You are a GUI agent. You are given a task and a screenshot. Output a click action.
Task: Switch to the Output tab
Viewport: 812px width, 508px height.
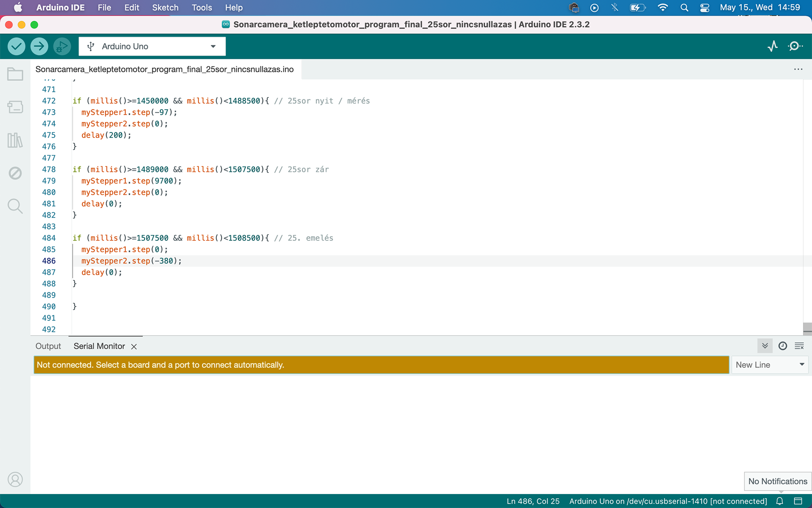48,346
